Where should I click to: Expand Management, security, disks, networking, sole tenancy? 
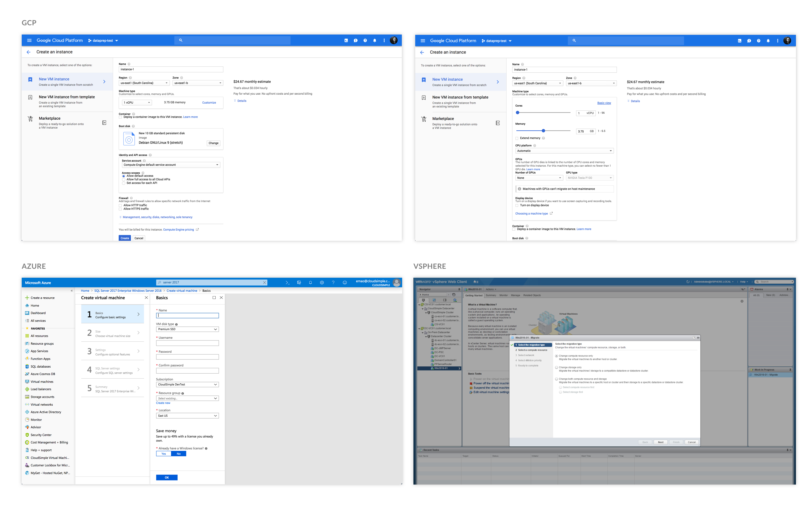pos(156,217)
